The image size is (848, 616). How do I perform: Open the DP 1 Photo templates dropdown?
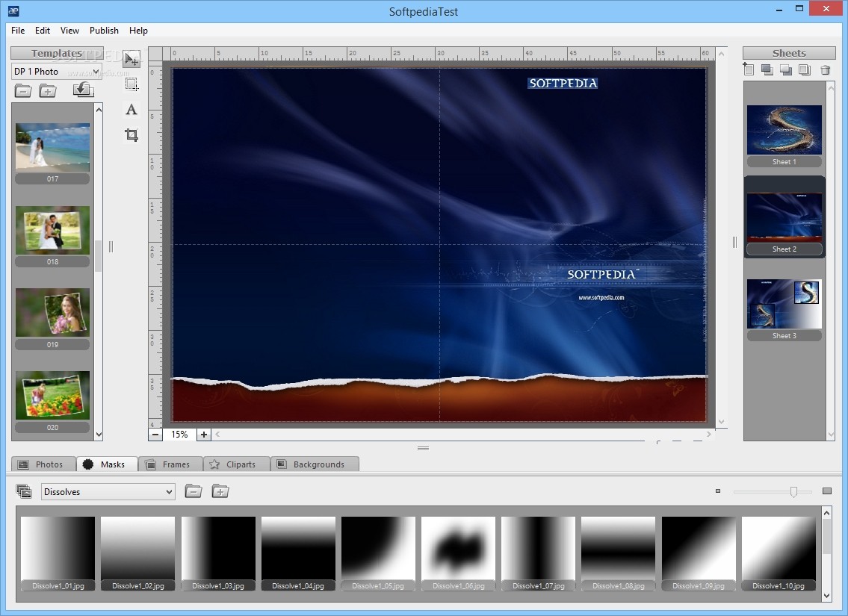click(56, 72)
